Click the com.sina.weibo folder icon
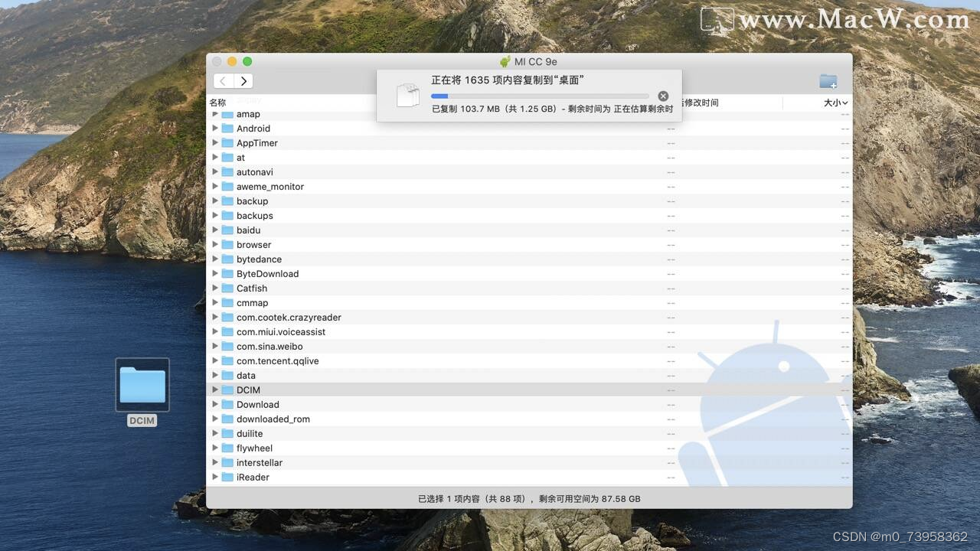 click(x=227, y=347)
